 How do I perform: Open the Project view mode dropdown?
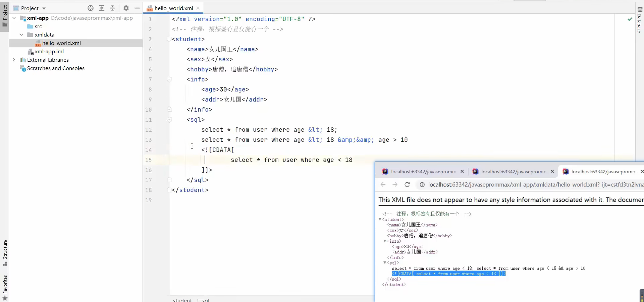(43, 8)
